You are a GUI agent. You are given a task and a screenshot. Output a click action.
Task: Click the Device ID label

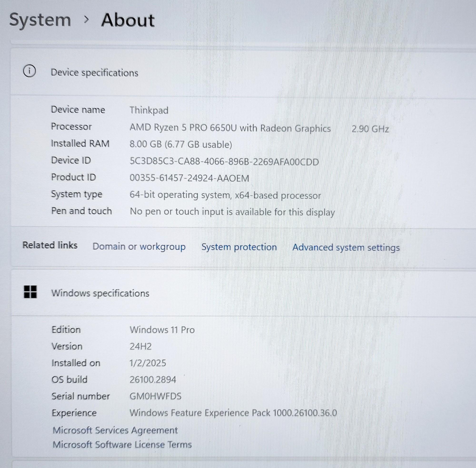(71, 160)
